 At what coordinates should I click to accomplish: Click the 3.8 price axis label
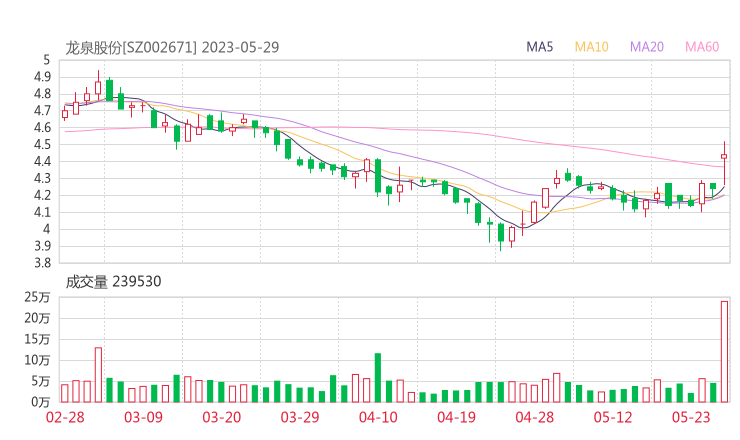(41, 263)
